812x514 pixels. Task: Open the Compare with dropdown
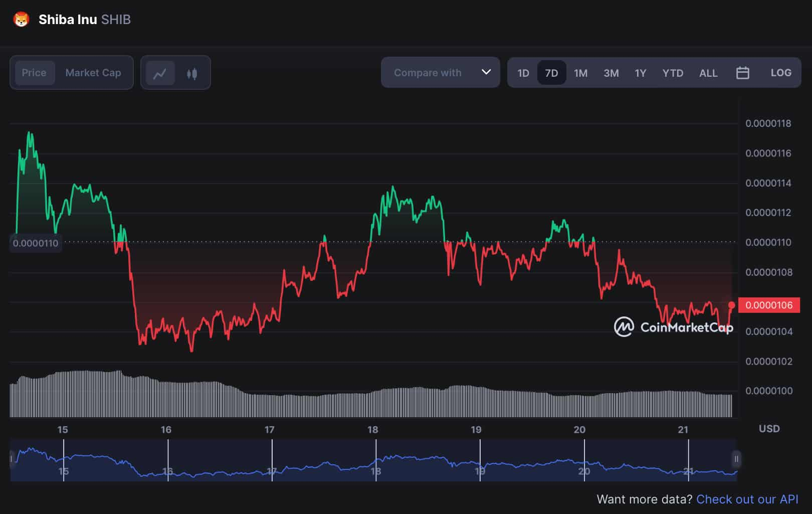(x=441, y=73)
